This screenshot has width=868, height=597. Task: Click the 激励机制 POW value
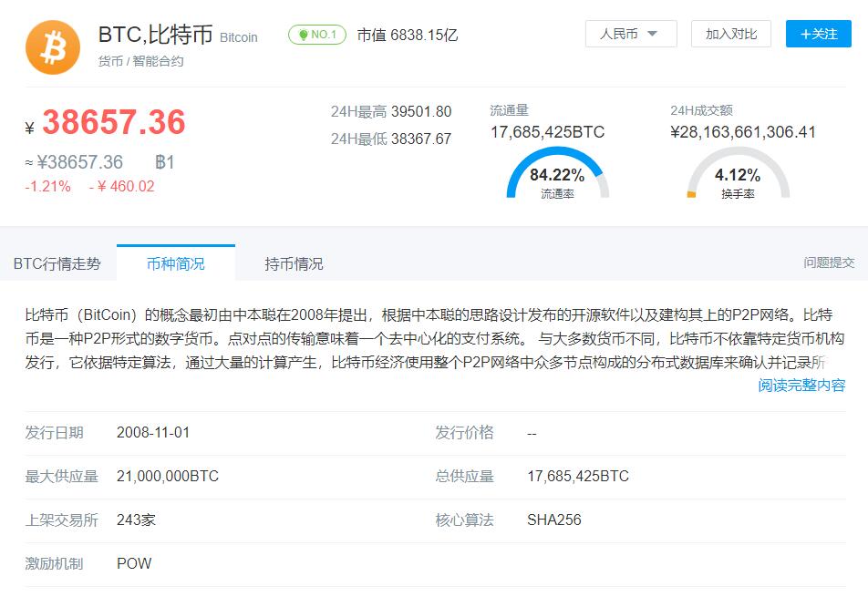134,564
